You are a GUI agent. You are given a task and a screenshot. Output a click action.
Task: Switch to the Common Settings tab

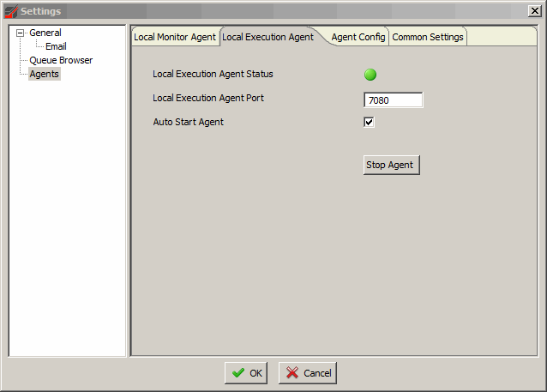click(x=428, y=37)
